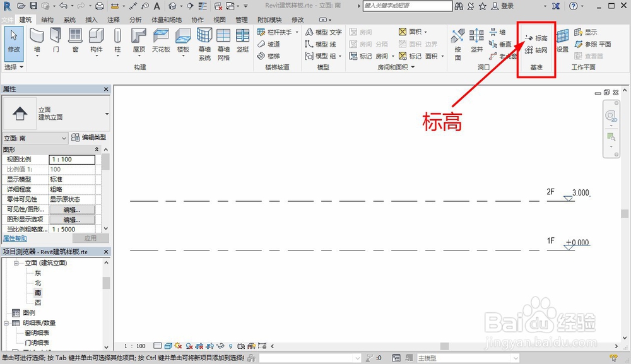Toggle the reveal hidden elements lightbulb icon
The image size is (631, 364).
(230, 346)
